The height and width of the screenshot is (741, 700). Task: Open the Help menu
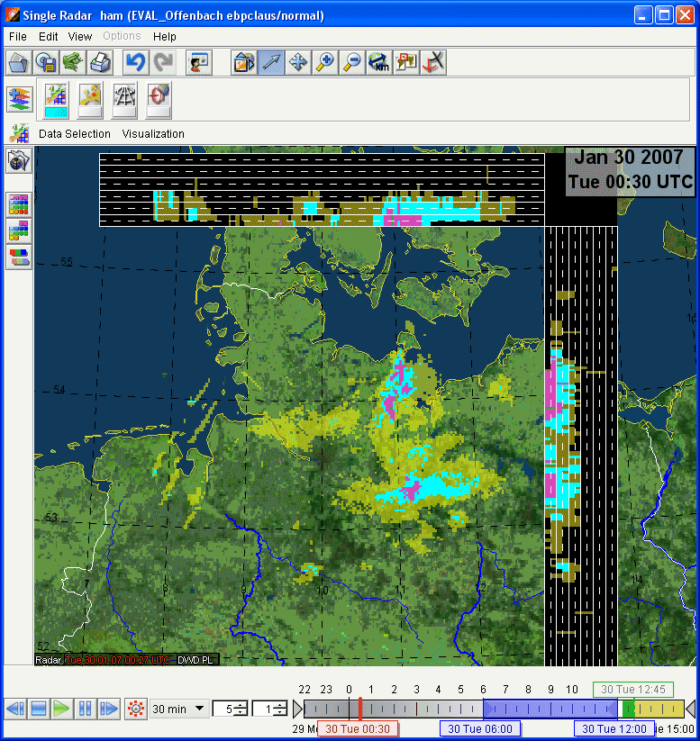165,36
